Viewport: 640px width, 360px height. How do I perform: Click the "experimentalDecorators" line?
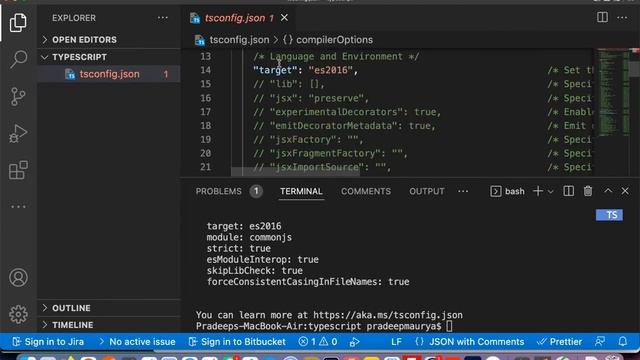point(347,112)
